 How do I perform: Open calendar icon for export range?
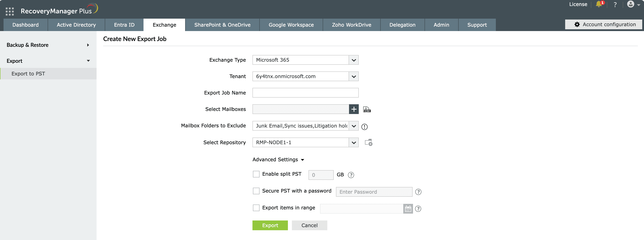click(408, 209)
